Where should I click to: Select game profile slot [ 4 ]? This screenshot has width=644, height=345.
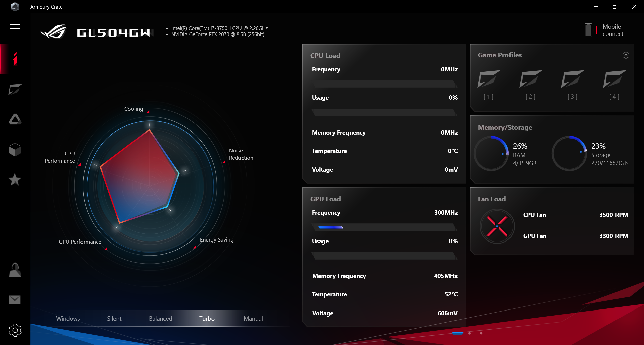coord(614,85)
